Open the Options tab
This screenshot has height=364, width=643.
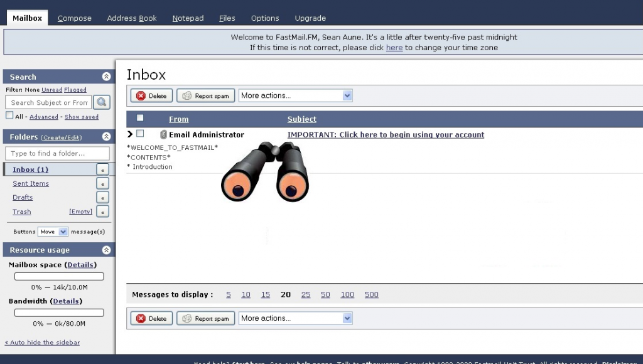[x=265, y=18]
